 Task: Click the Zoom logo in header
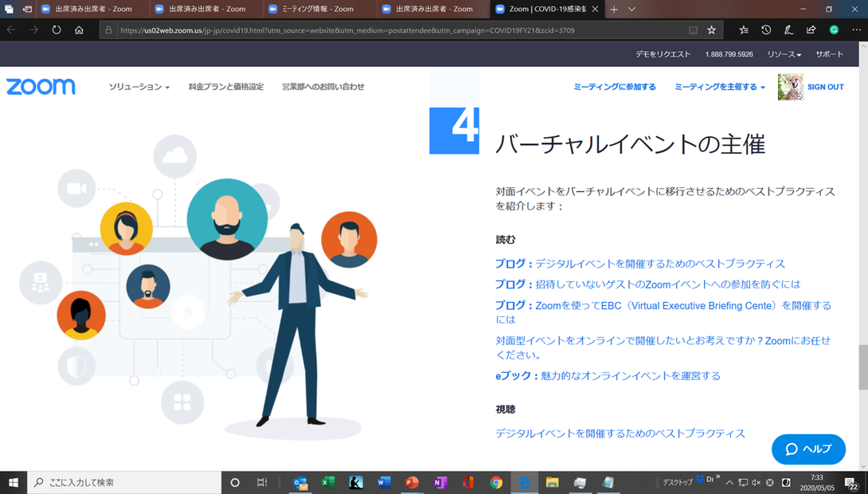(41, 86)
